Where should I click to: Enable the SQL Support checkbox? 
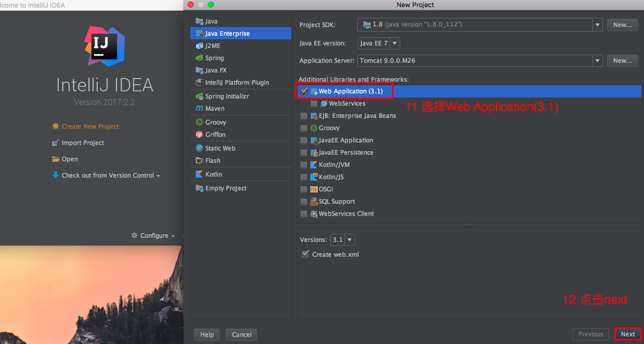304,202
